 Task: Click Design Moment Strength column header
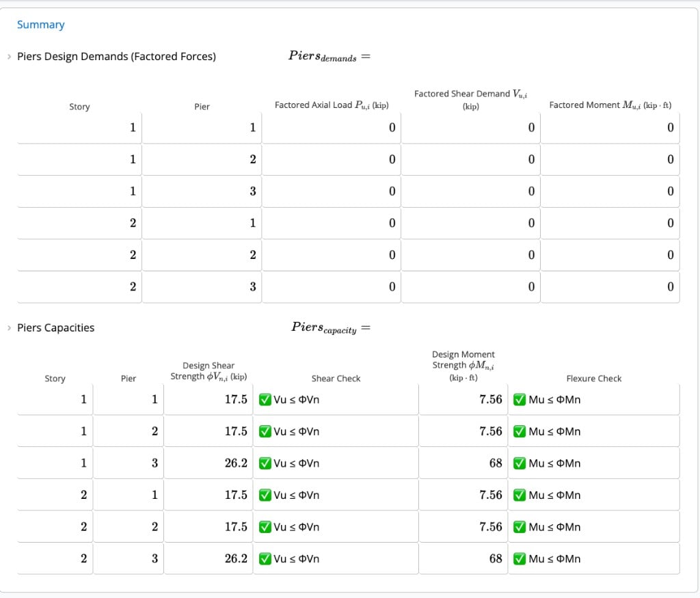coord(463,366)
